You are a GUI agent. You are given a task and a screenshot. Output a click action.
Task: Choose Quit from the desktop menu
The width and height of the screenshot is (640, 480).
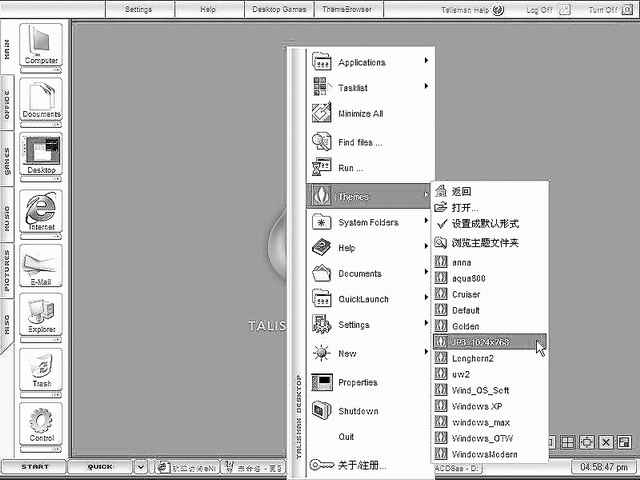(346, 437)
